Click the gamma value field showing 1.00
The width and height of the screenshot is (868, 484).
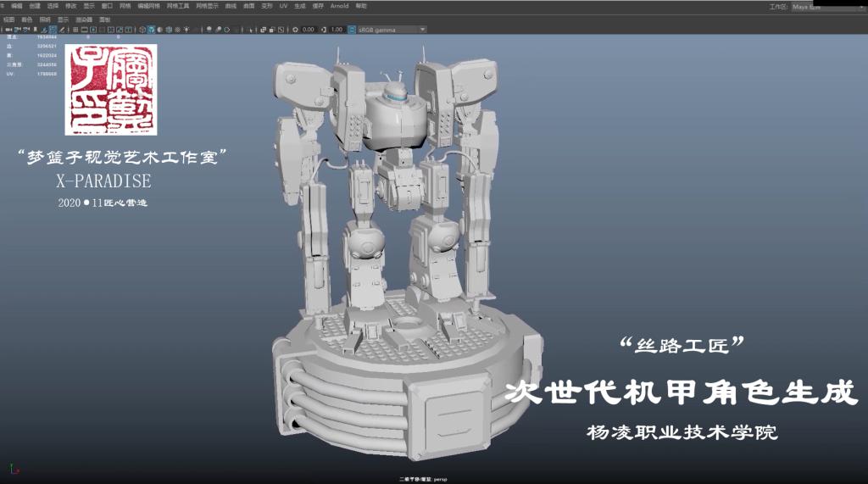pos(336,30)
